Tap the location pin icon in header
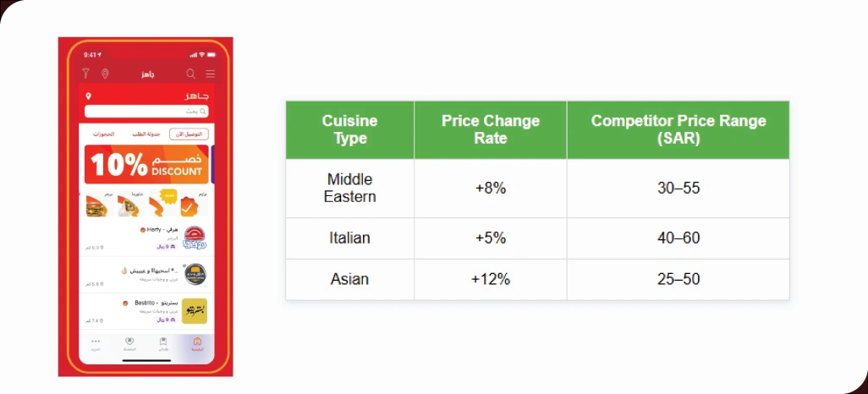Image resolution: width=868 pixels, height=394 pixels. pos(105,74)
